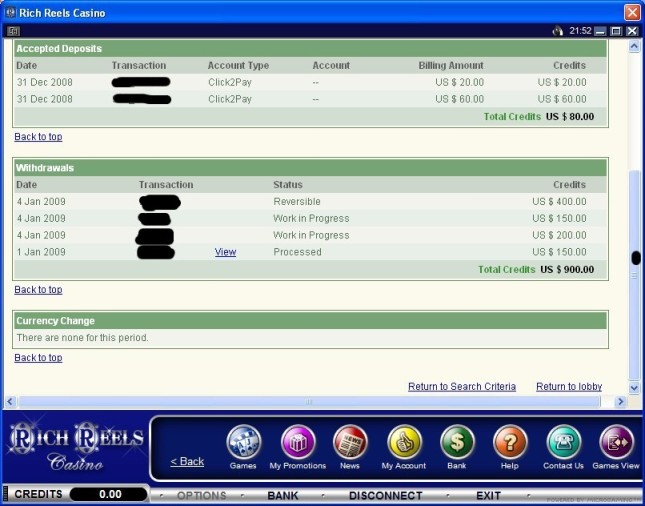Click the 21:52 clock display
645x506 pixels.
point(580,31)
